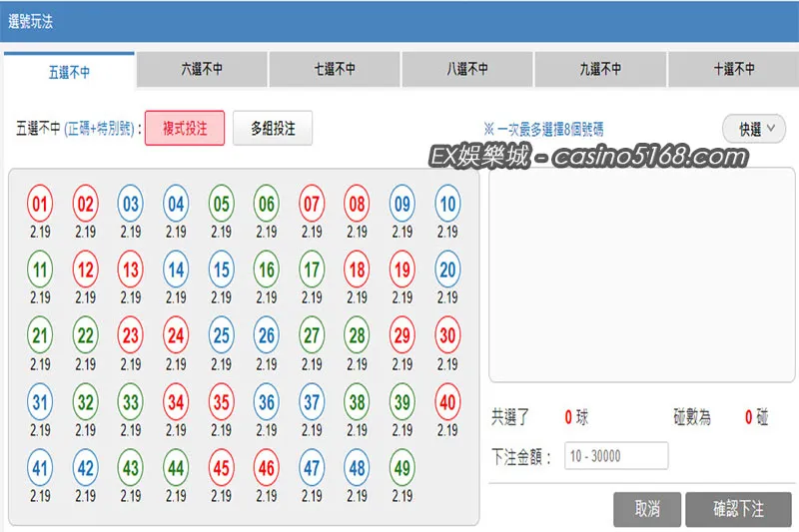Open the 十選不中 tab
Image resolution: width=799 pixels, height=532 pixels.
pyautogui.click(x=734, y=69)
